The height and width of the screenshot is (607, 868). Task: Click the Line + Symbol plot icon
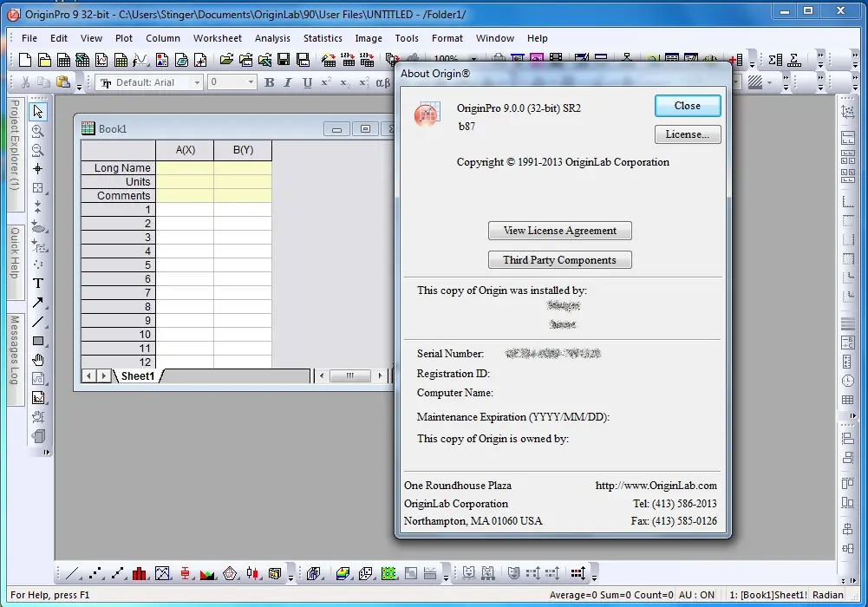tap(117, 574)
